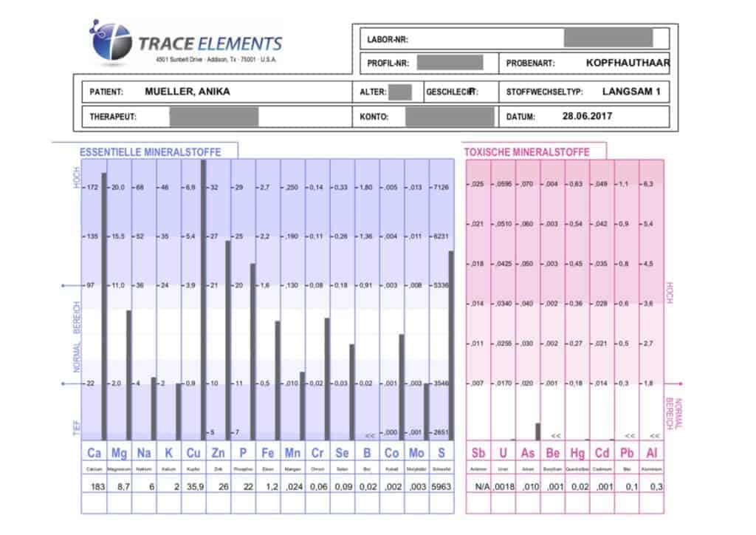The height and width of the screenshot is (535, 756).
Task: Click the date 28.06.2017
Action: [x=587, y=116]
